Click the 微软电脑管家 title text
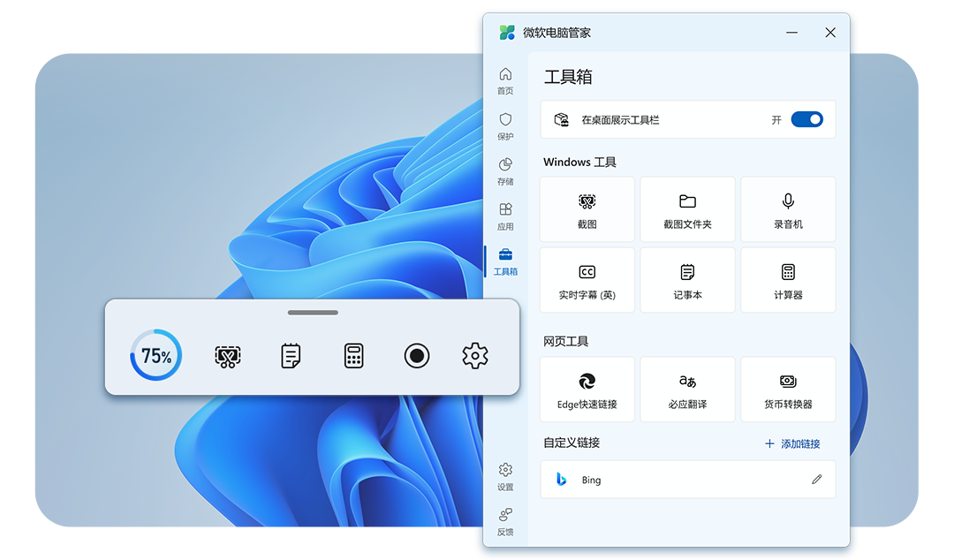 [x=556, y=33]
